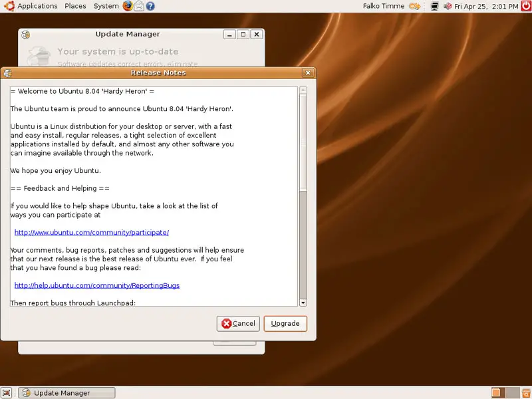Click the Ubuntu logo in the top panel
Screen dimensions: 532x399
(9, 6)
